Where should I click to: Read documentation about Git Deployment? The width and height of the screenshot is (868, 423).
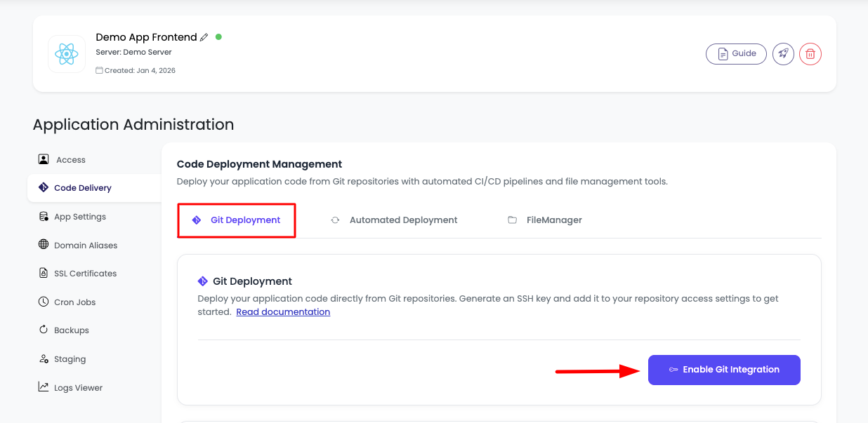click(283, 311)
